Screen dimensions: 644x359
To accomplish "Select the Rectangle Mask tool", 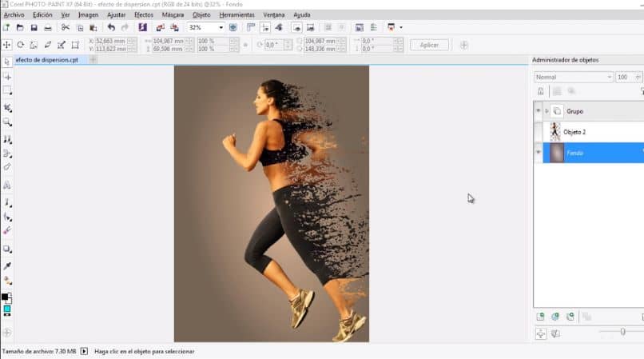I will point(7,90).
